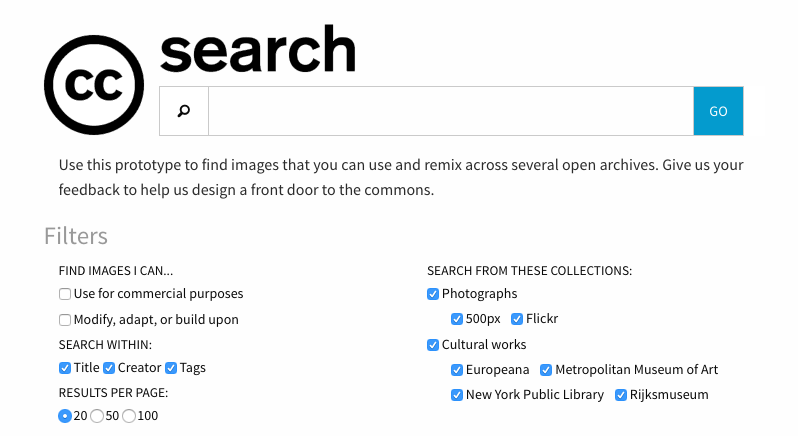Select 20 results per page
The width and height of the screenshot is (798, 436).
(65, 416)
